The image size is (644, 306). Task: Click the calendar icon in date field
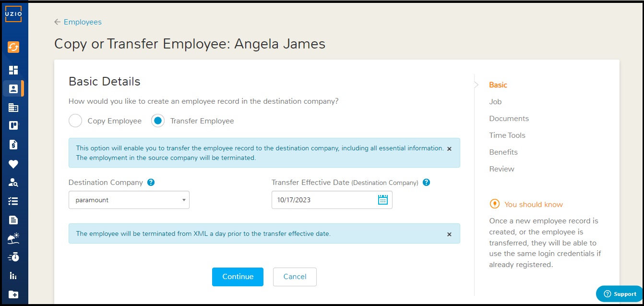[x=382, y=200]
